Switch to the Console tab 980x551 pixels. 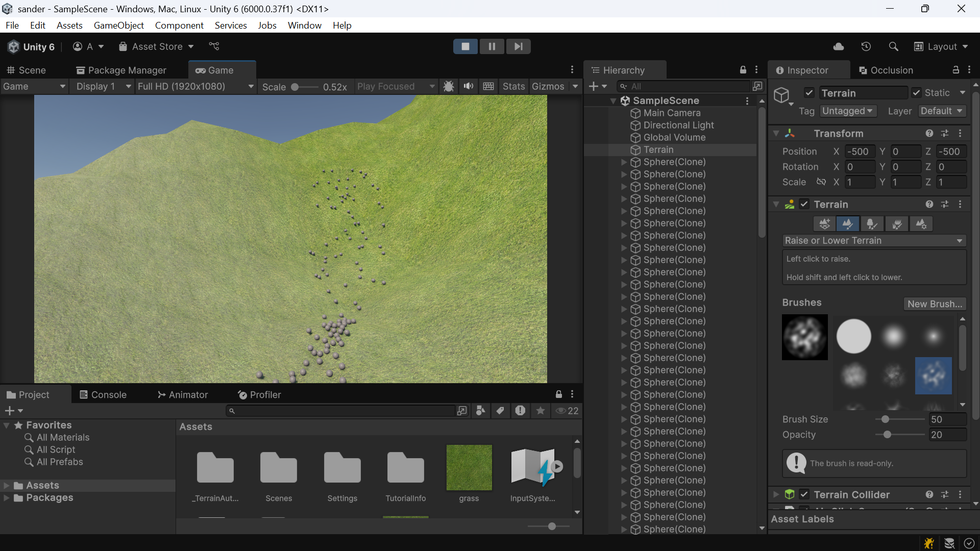[x=103, y=395]
